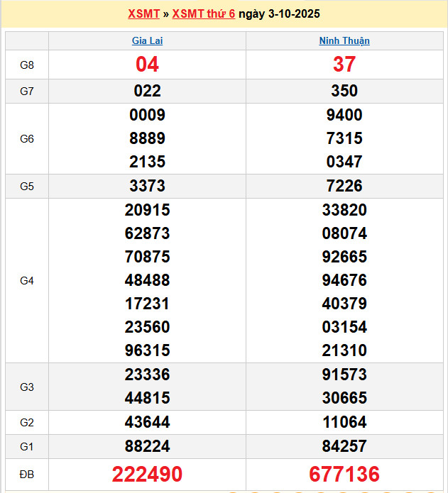The image size is (448, 493).
Task: Open the Gia Lai province link
Action: pos(147,41)
